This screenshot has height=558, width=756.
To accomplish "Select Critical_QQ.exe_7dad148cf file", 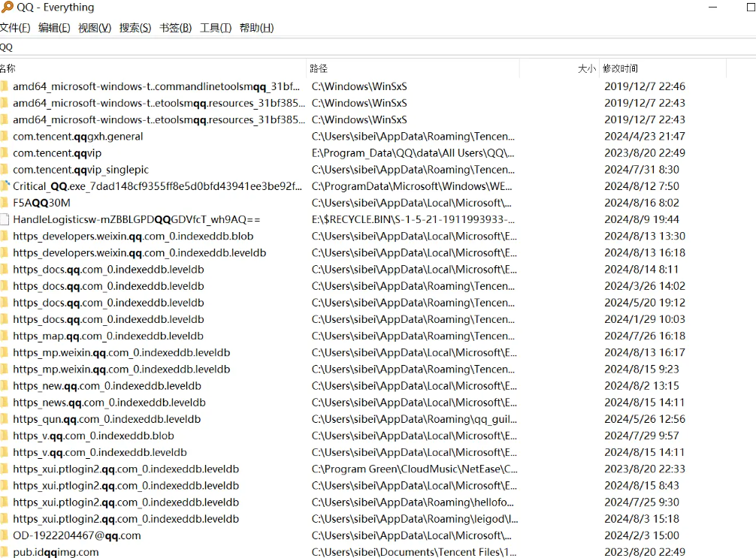I will pyautogui.click(x=158, y=186).
